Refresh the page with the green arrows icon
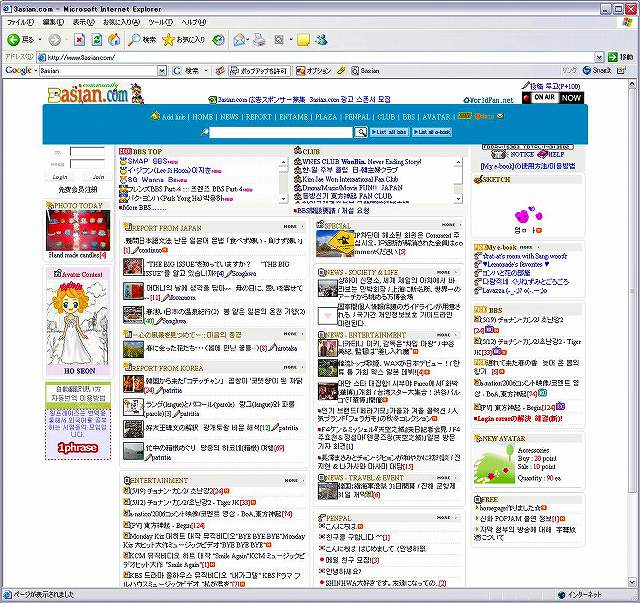The image size is (640, 603). (97, 40)
